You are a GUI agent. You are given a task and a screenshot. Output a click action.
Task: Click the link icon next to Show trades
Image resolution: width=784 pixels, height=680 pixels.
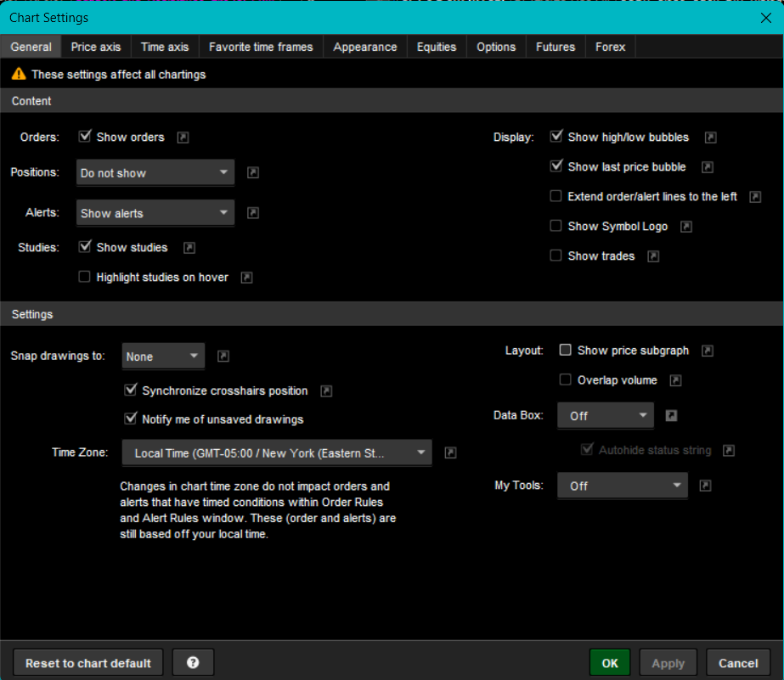[x=653, y=256]
